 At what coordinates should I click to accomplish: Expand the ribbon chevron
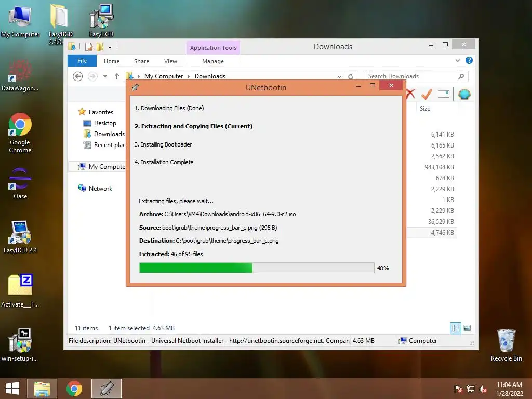457,60
